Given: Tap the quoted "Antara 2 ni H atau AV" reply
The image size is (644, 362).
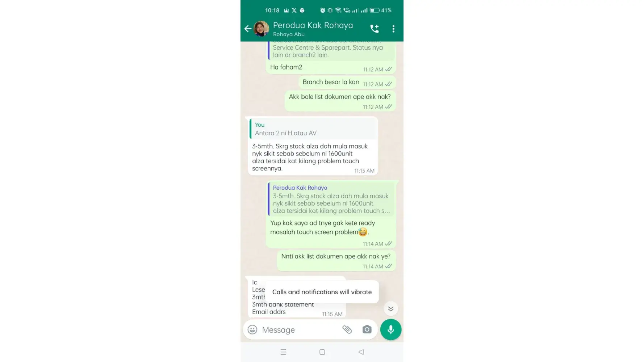Looking at the screenshot, I should point(313,129).
